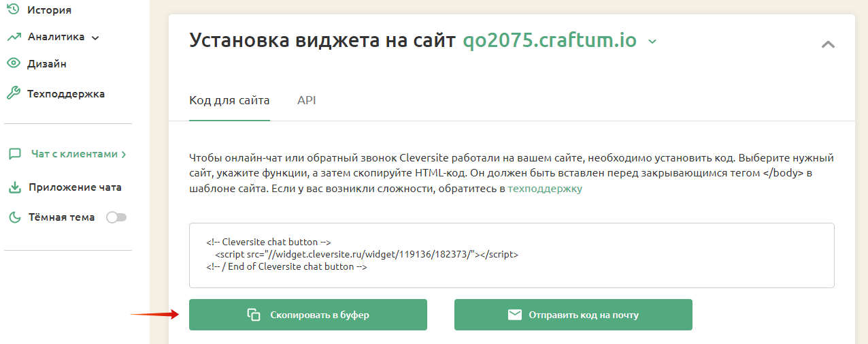Click the copy icon on the green button
The width and height of the screenshot is (868, 344).
pyautogui.click(x=254, y=315)
